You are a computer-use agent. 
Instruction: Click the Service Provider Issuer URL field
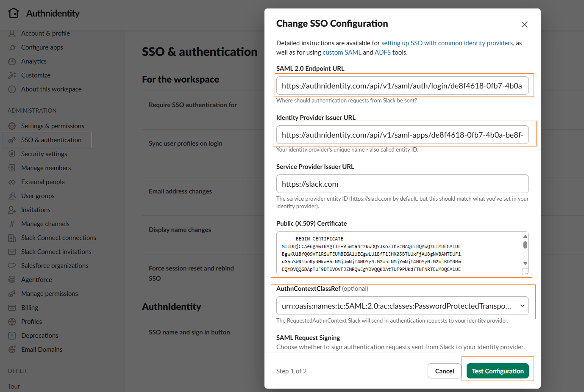tap(402, 184)
